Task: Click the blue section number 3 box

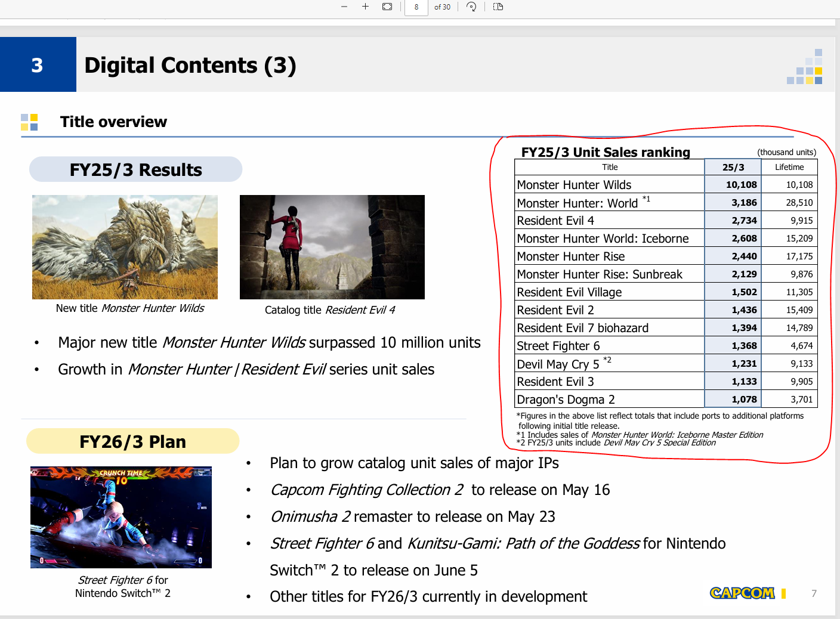Action: click(38, 64)
